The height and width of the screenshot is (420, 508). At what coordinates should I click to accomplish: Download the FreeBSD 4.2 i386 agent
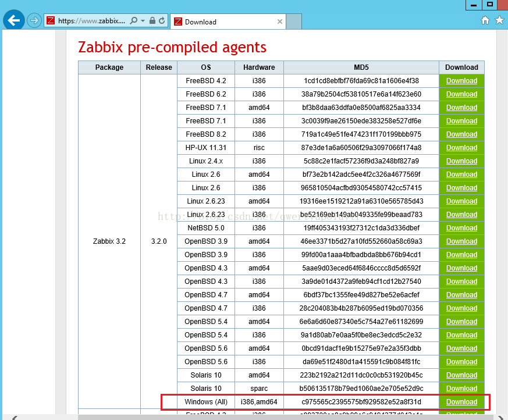tap(461, 81)
